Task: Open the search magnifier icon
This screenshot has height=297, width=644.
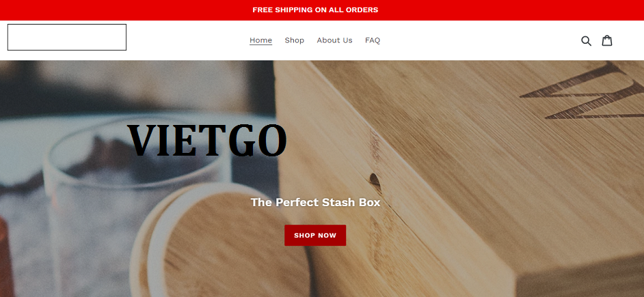Action: [586, 40]
